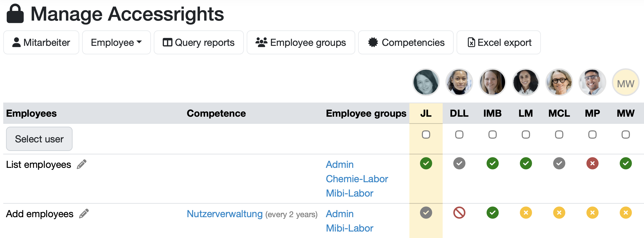Click the Excel export button

tap(499, 43)
